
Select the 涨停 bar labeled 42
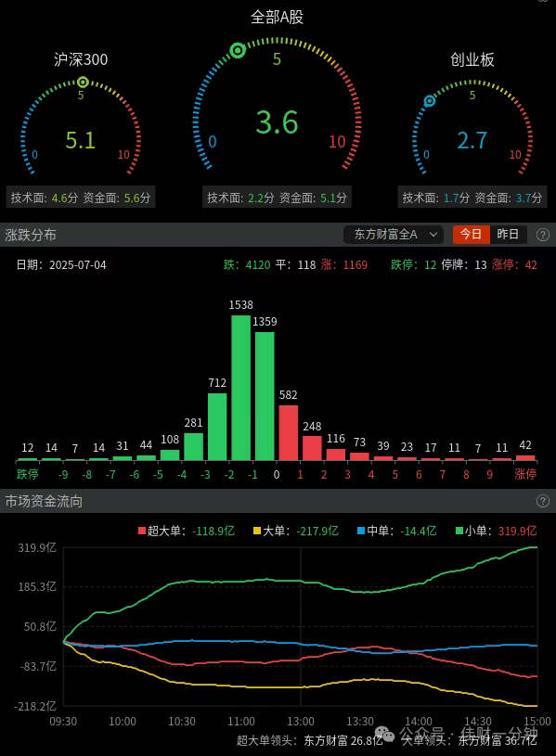point(525,457)
